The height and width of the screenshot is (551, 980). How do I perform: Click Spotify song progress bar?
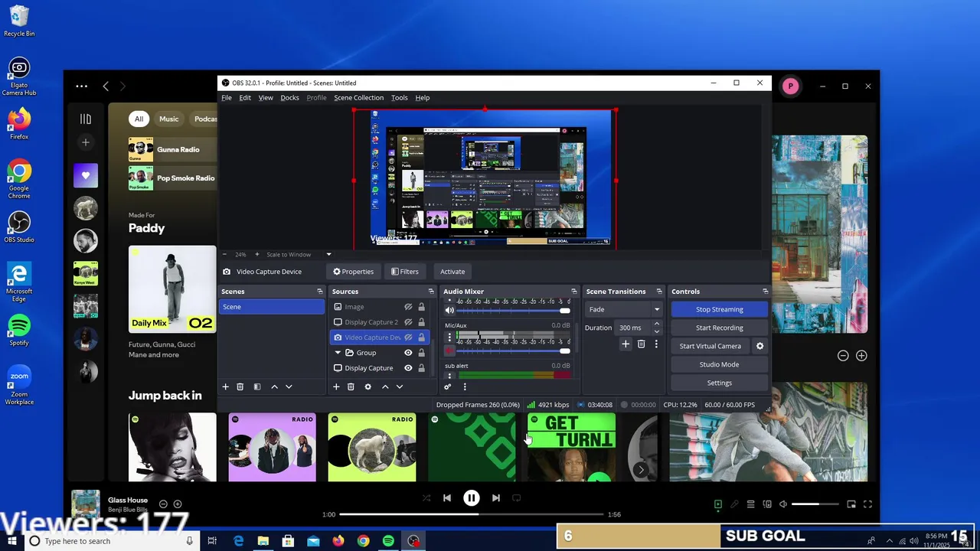pos(472,514)
